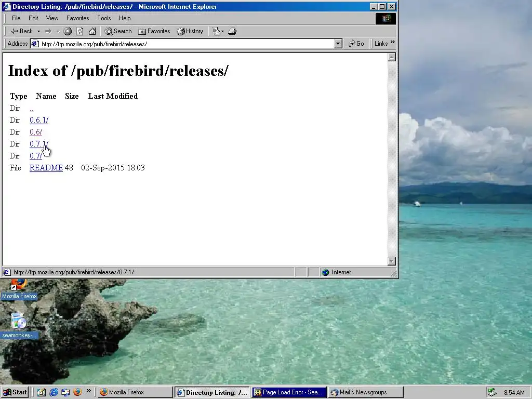Screen dimensions: 532x399
Task: Click the Mail toolbar icon
Action: pos(218,31)
